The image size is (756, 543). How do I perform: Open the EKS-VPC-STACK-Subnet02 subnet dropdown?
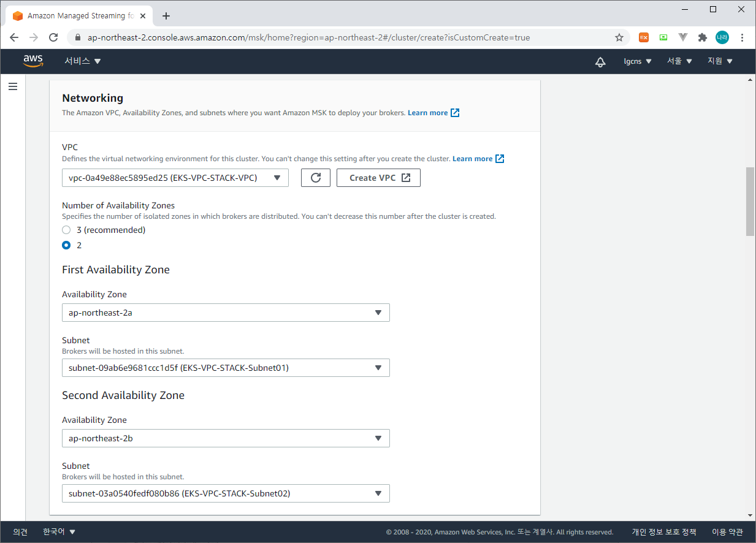(x=226, y=493)
